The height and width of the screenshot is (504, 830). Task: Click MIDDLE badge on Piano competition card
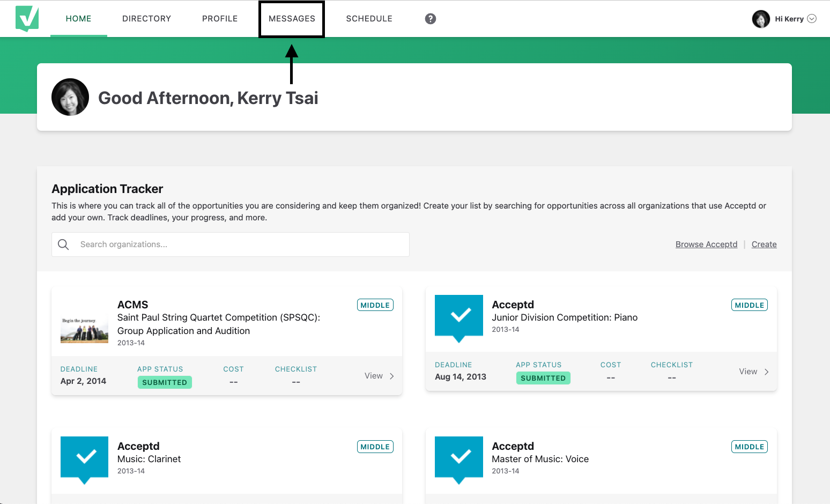pos(750,305)
